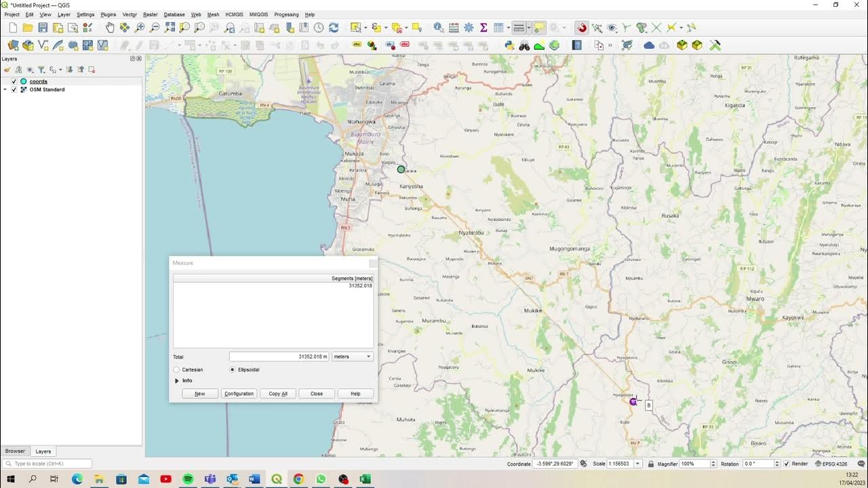Expand the OSM Standard layer tree
Screen dimensions: 868x488
[x=5, y=89]
